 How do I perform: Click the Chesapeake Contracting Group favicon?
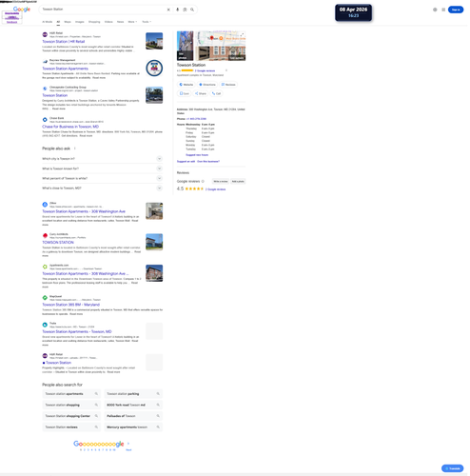[45, 89]
